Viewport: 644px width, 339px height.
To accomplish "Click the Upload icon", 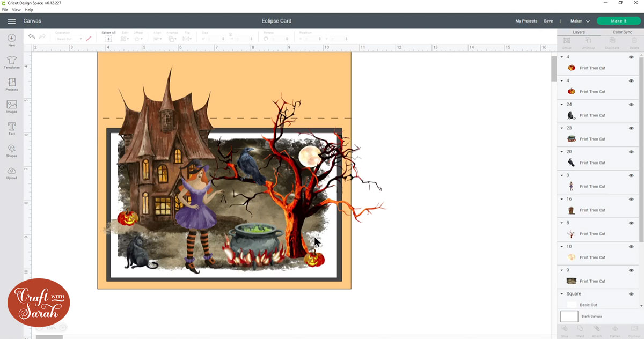I will coord(11,173).
